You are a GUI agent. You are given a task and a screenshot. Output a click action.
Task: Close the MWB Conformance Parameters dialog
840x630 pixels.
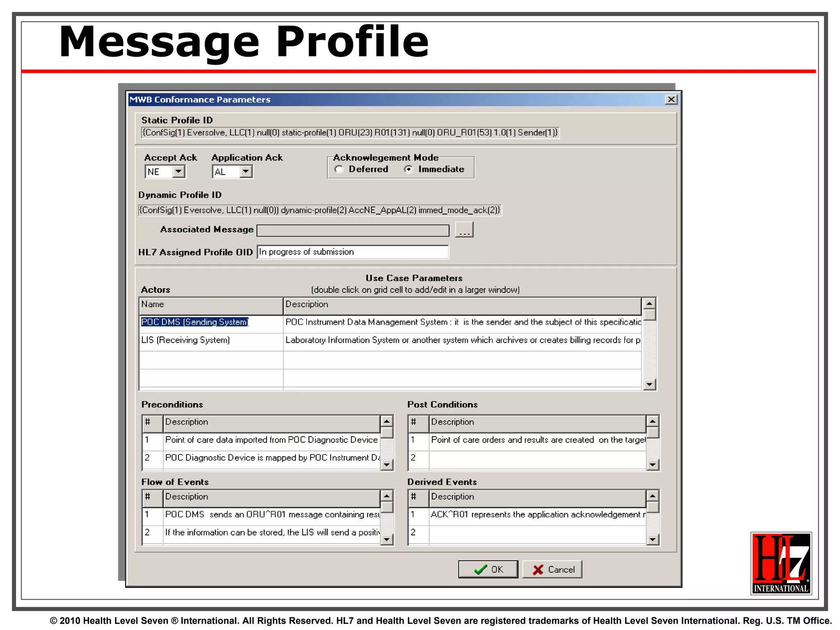point(671,99)
